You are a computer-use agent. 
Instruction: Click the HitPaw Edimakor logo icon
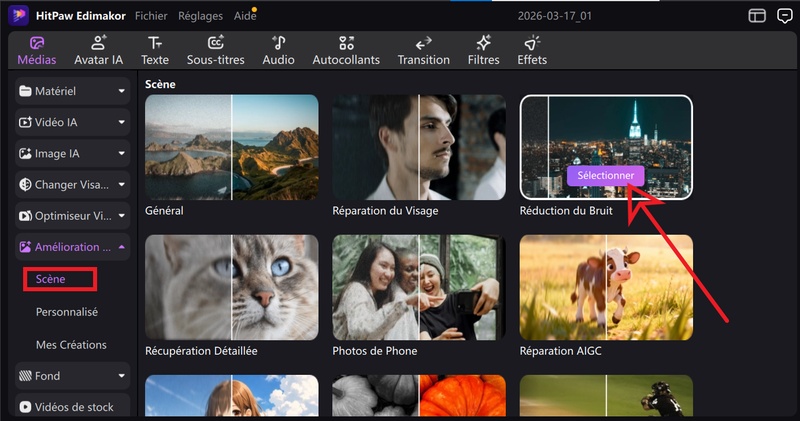[x=18, y=15]
